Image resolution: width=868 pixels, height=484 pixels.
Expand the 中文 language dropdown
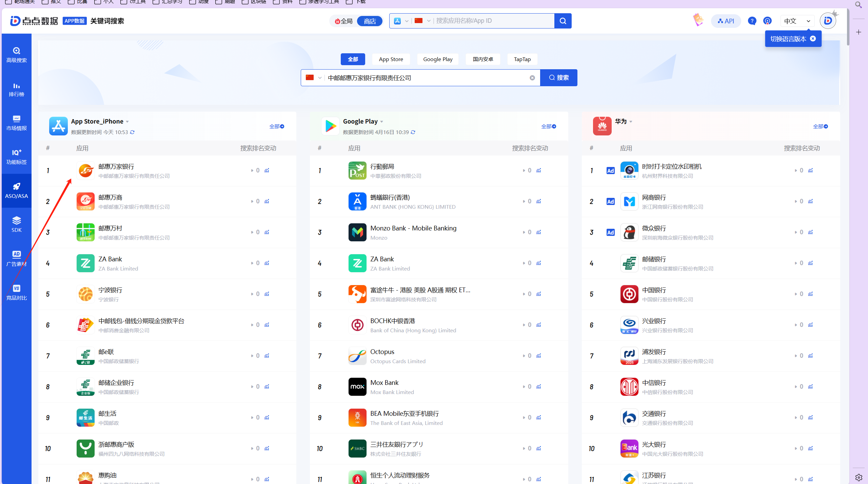click(x=797, y=21)
